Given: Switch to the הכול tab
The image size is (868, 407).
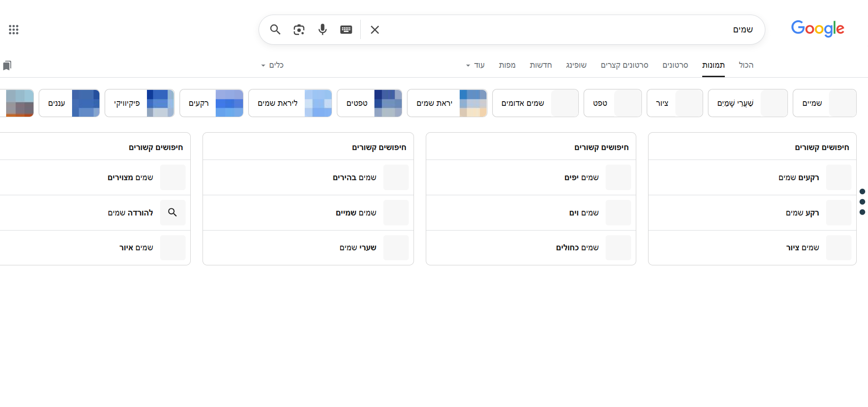Looking at the screenshot, I should tap(746, 65).
